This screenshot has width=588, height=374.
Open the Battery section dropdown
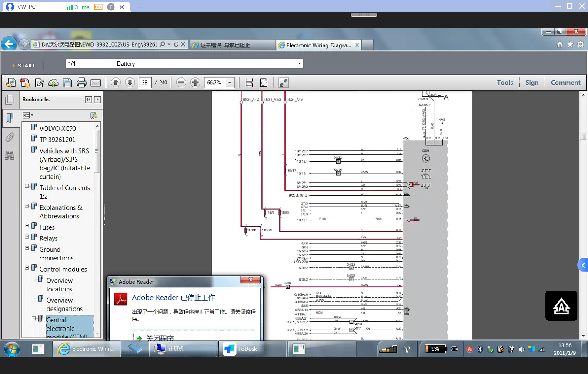tap(299, 64)
